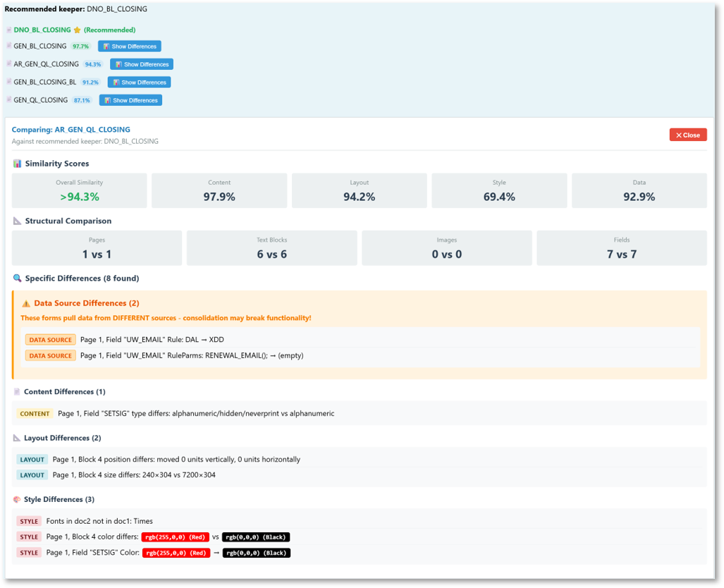Viewport: 724px width, 588px height.
Task: Click the 97.7% badge next to GEN_BL_CLOSING
Action: [x=81, y=47]
